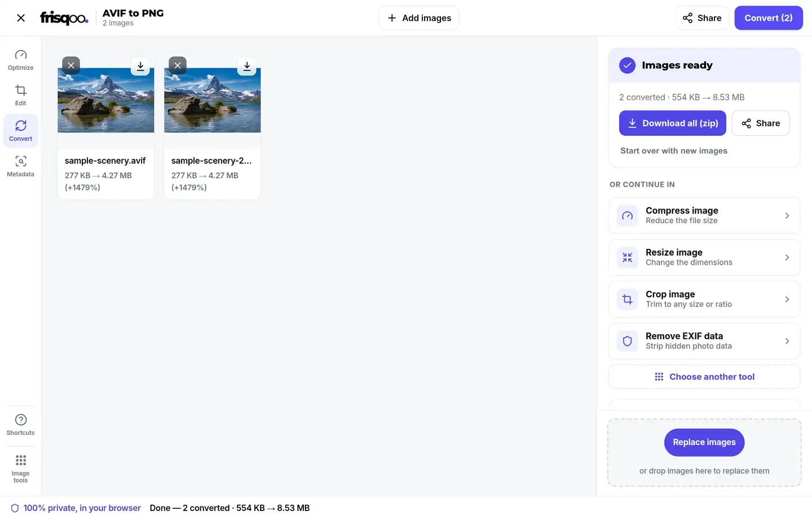The image size is (812, 520).
Task: Click the 'AVIF to PNG' title
Action: pos(133,13)
